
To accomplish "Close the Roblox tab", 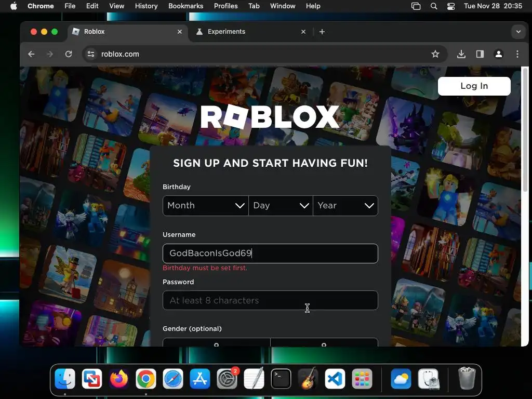I will [180, 32].
